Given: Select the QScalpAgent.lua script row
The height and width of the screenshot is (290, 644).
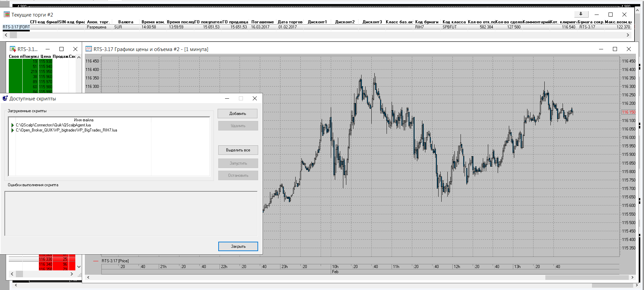Looking at the screenshot, I should 53,125.
